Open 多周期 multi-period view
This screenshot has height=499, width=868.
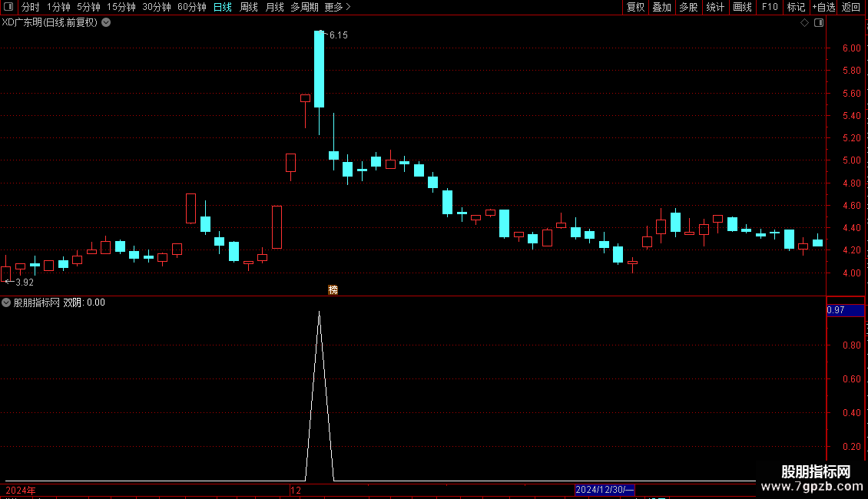tap(304, 7)
